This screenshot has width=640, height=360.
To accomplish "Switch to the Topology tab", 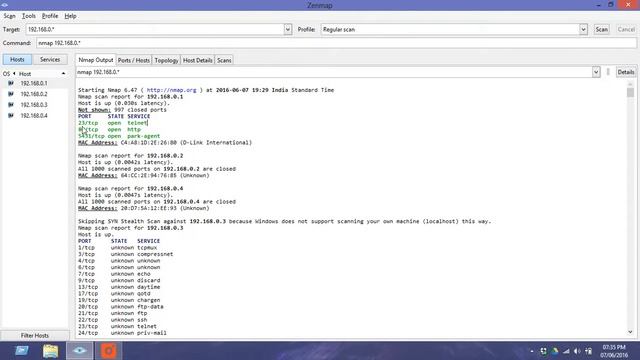I will [x=167, y=60].
